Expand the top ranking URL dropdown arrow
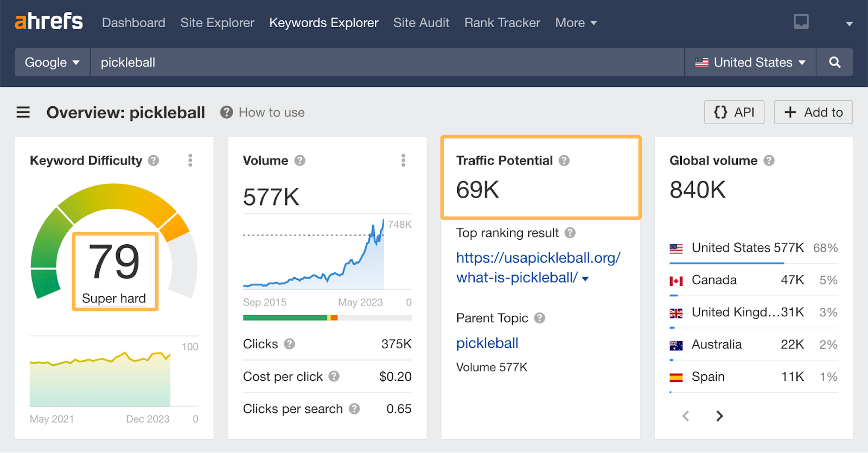Screen dimensions: 868x453 (585, 279)
